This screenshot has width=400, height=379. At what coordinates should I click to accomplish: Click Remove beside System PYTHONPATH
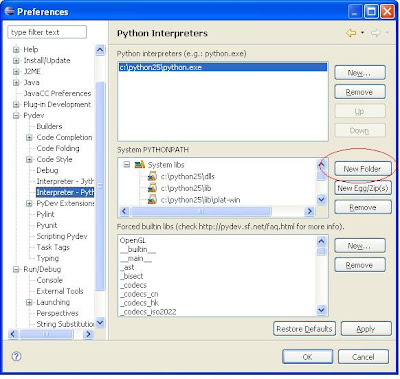click(x=363, y=207)
